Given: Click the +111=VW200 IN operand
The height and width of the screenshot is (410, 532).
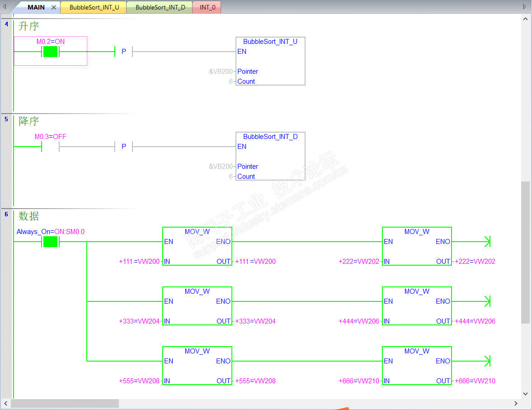Looking at the screenshot, I should click(x=139, y=262).
